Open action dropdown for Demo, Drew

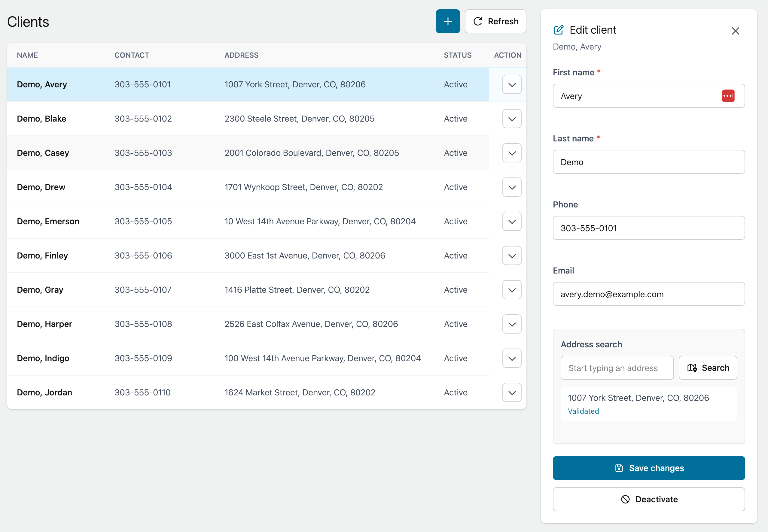click(x=512, y=187)
